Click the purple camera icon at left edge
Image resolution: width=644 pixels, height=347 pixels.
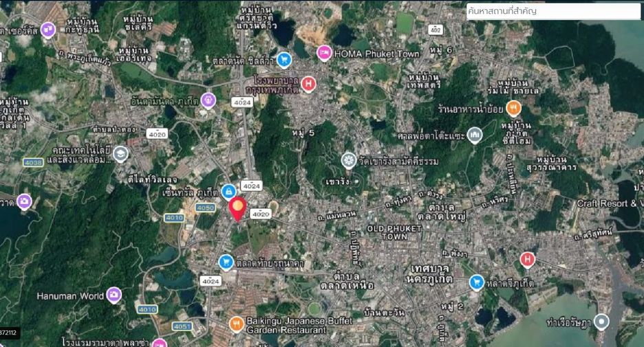tap(24, 202)
